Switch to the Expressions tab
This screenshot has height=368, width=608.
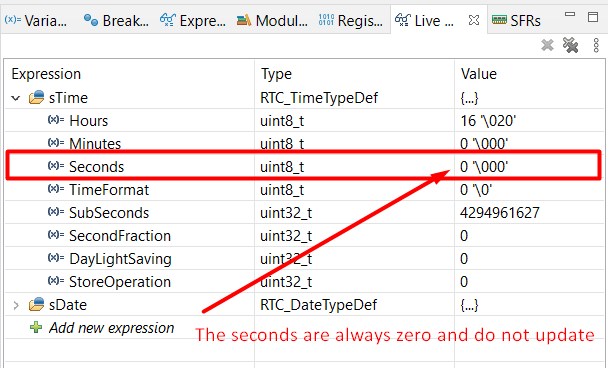[x=193, y=21]
